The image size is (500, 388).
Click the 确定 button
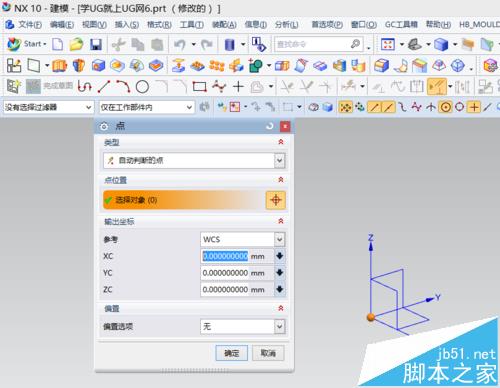pos(232,353)
